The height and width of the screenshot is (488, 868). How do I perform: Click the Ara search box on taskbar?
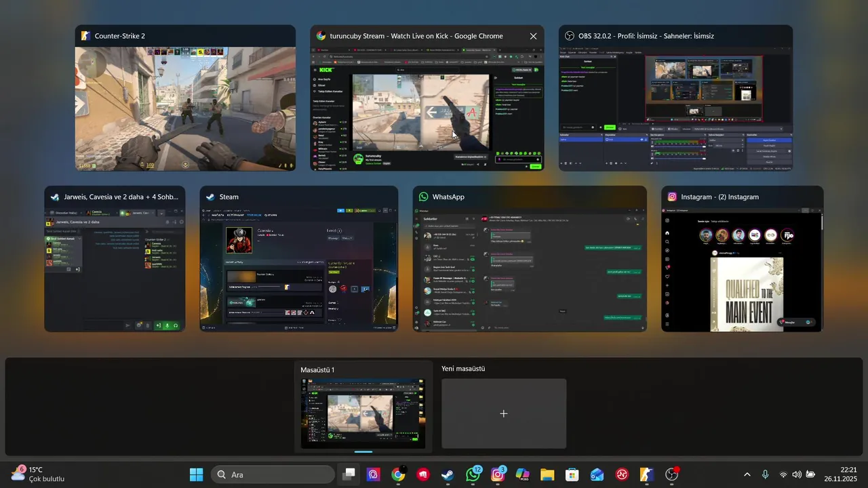273,474
